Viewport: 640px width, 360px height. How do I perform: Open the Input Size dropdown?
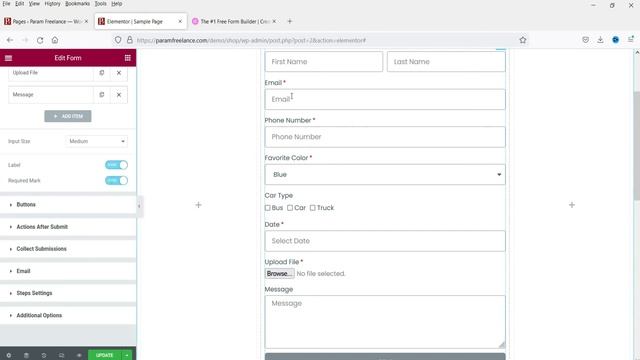pyautogui.click(x=97, y=141)
